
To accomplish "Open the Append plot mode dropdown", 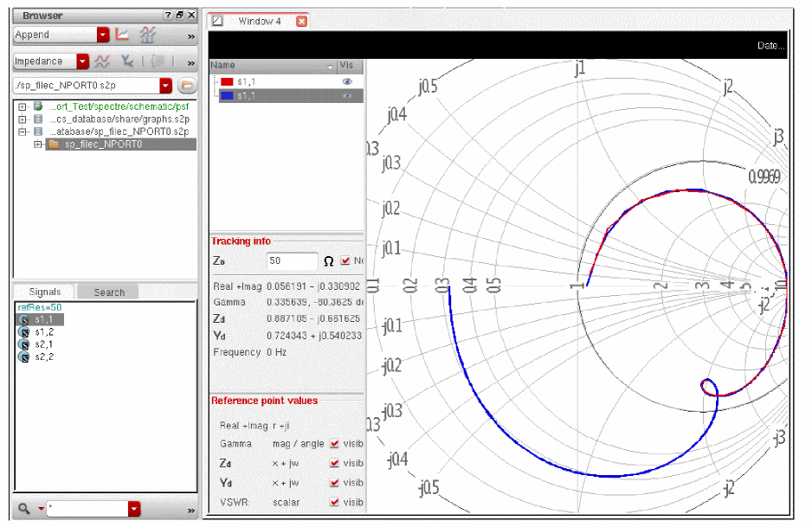I will coord(103,35).
